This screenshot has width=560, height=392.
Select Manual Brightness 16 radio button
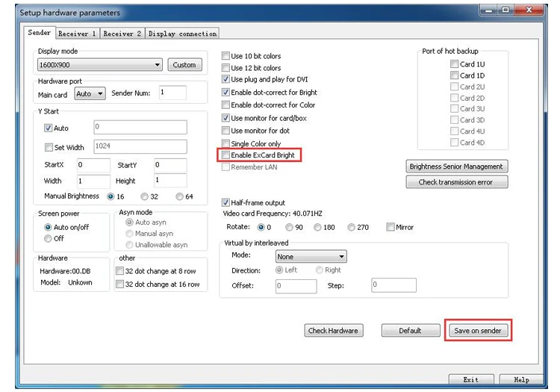coord(111,196)
